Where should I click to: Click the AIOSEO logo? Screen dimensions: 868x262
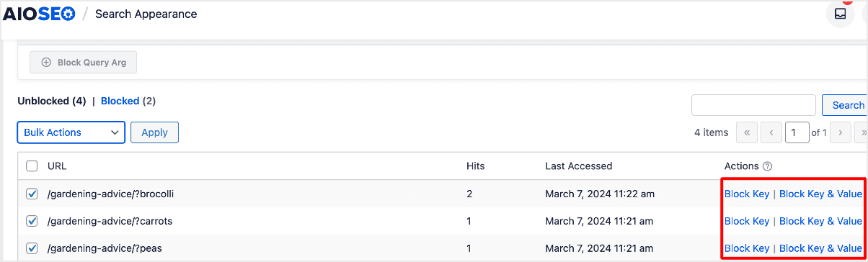pos(38,14)
